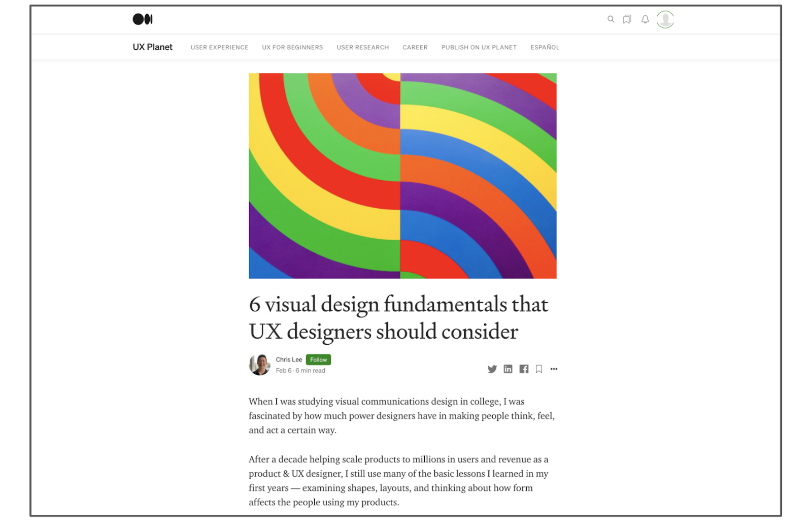Expand the three-dot more options menu
This screenshot has width=812, height=524.
554,369
